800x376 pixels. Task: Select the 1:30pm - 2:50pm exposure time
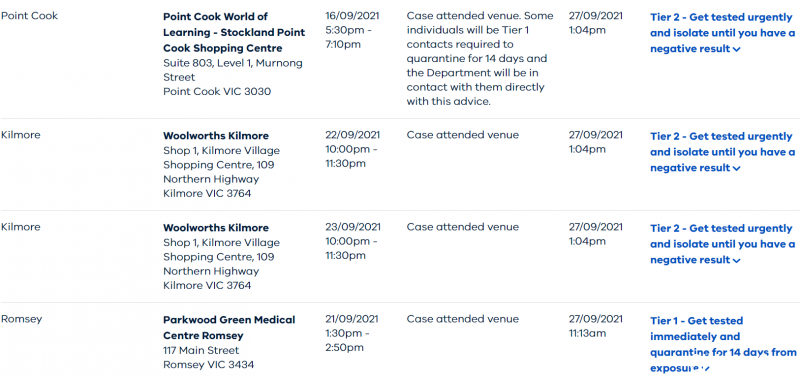[347, 341]
